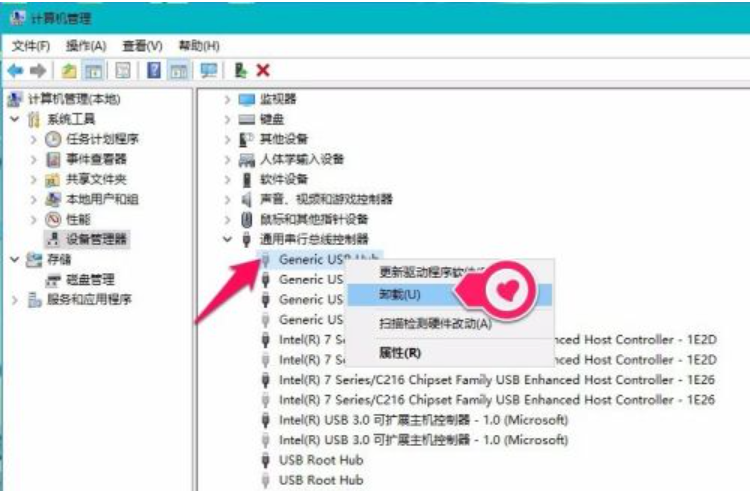Screen dimensions: 754x491
Task: Click the scan hardware monitor toolbar icon
Action: tap(209, 70)
